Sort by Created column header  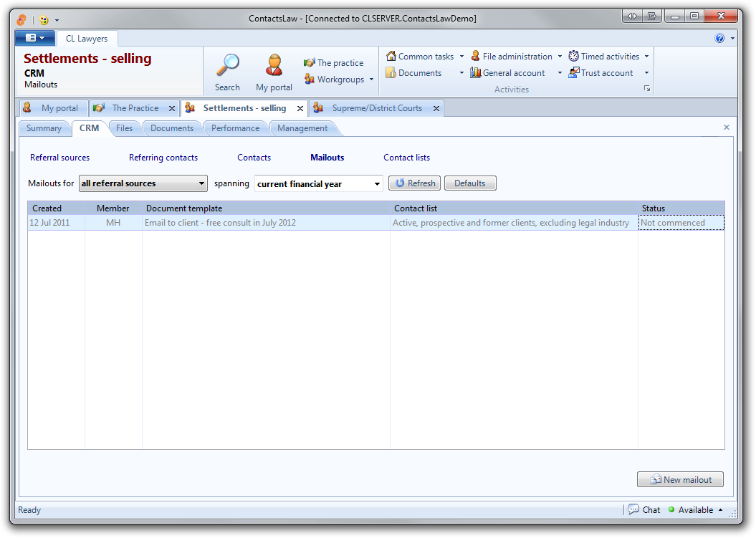click(x=57, y=208)
